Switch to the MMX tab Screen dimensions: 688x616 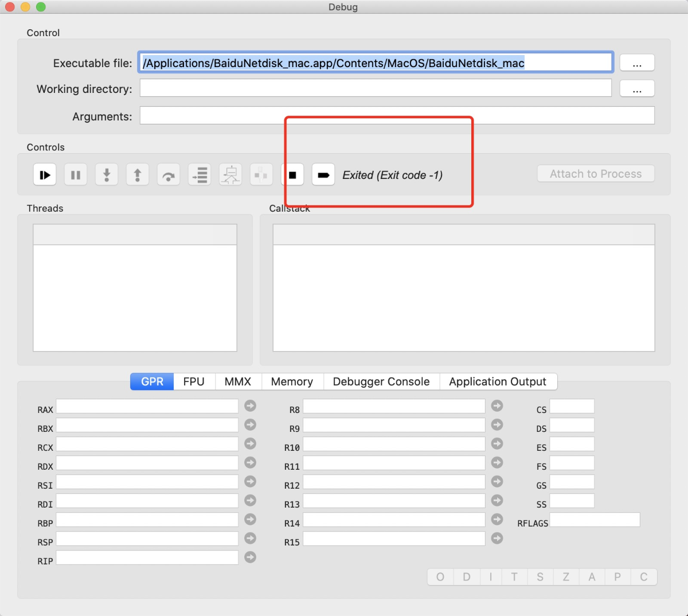[x=238, y=381]
